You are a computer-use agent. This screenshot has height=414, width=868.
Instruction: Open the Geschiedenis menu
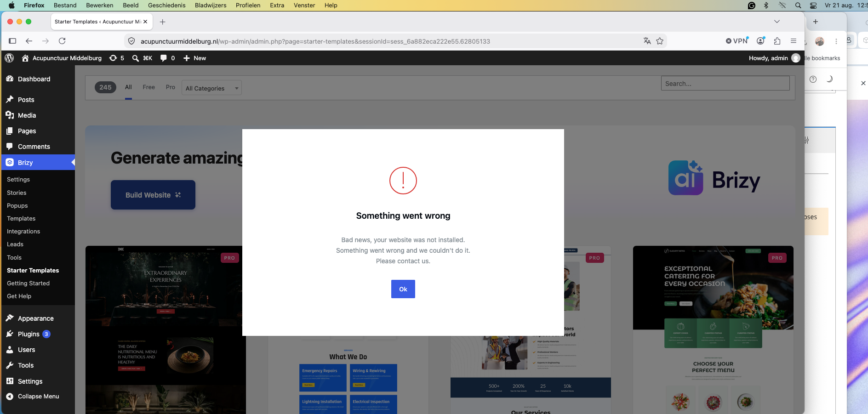coord(167,6)
